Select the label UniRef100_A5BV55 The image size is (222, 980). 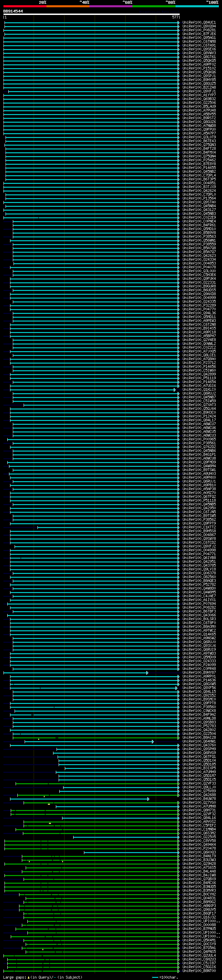click(199, 114)
